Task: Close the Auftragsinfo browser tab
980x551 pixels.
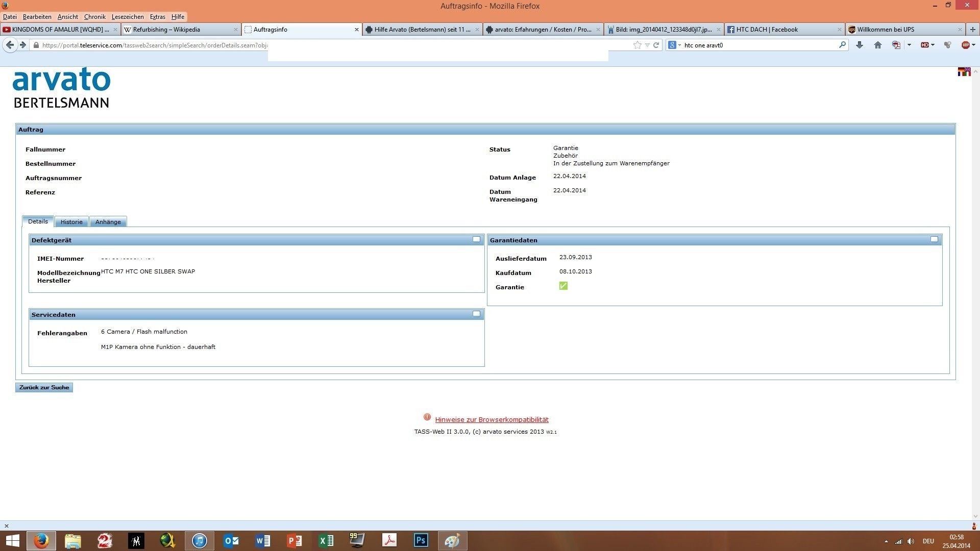Action: coord(357,30)
